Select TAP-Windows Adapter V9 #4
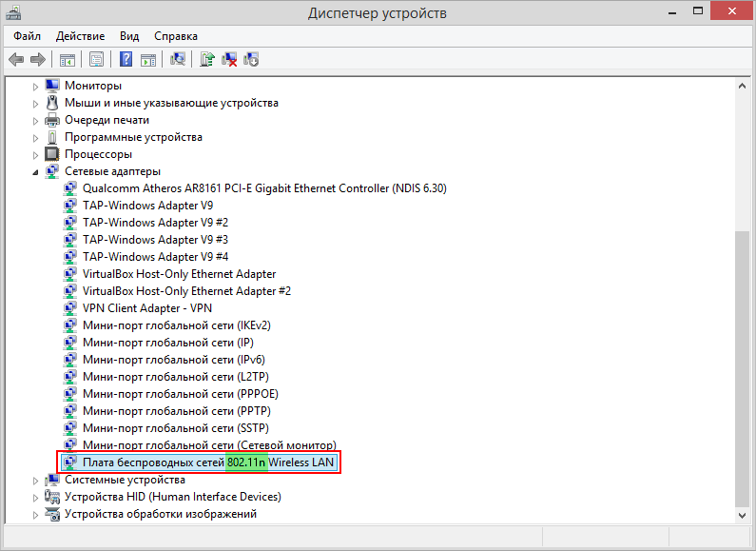 click(155, 257)
